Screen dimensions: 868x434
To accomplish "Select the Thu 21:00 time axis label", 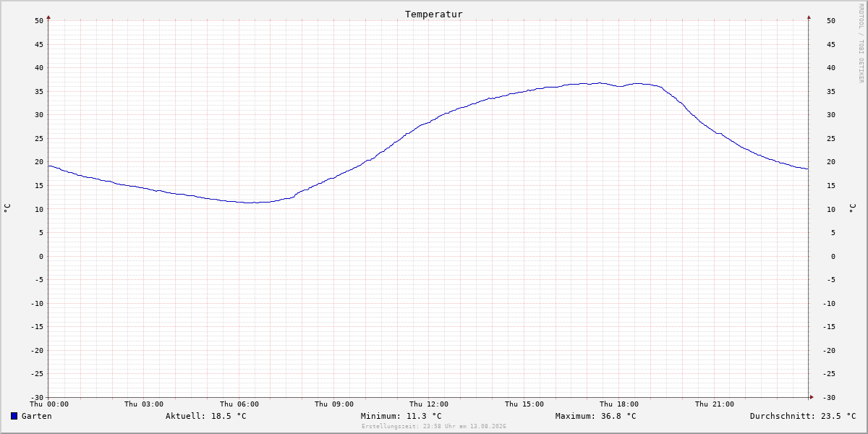I will click(x=715, y=404).
